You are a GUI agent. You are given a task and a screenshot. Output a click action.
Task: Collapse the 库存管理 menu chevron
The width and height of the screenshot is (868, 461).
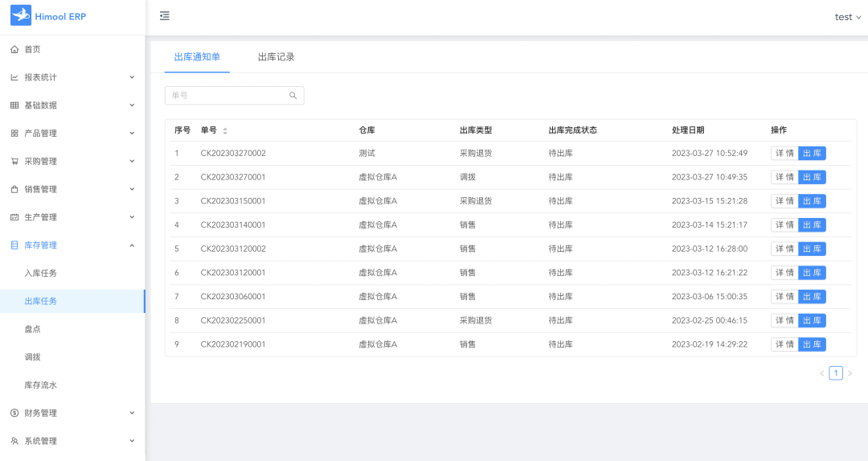click(132, 245)
